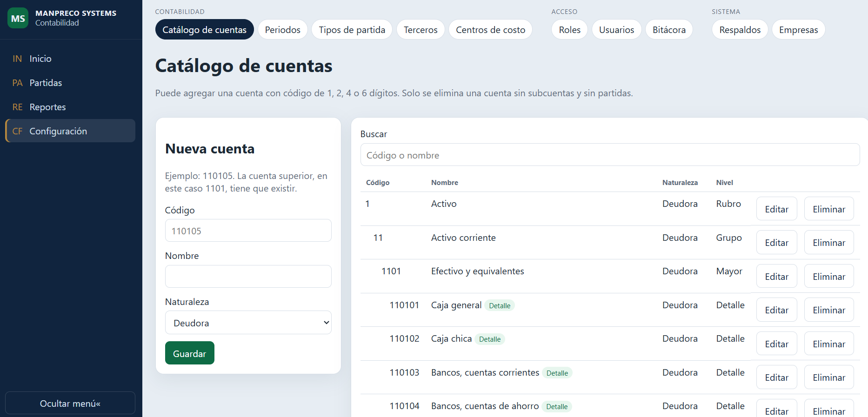Image resolution: width=868 pixels, height=417 pixels.
Task: Click the Naturaleza column header
Action: pos(680,183)
